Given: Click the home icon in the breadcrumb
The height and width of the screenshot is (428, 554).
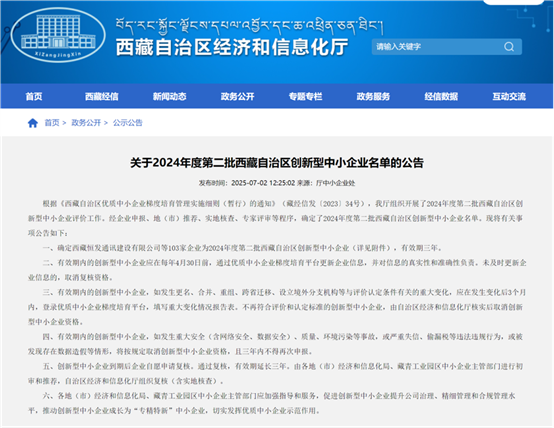Looking at the screenshot, I should click(x=33, y=123).
